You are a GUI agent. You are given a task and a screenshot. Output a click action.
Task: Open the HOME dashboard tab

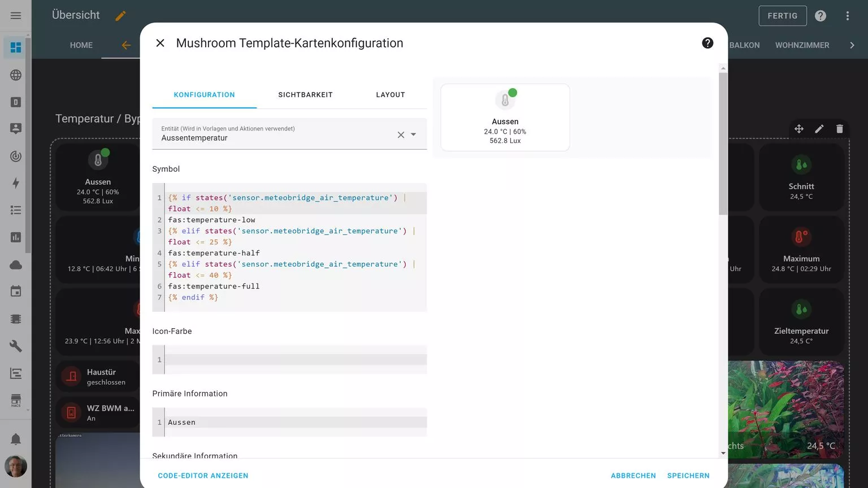tap(81, 45)
